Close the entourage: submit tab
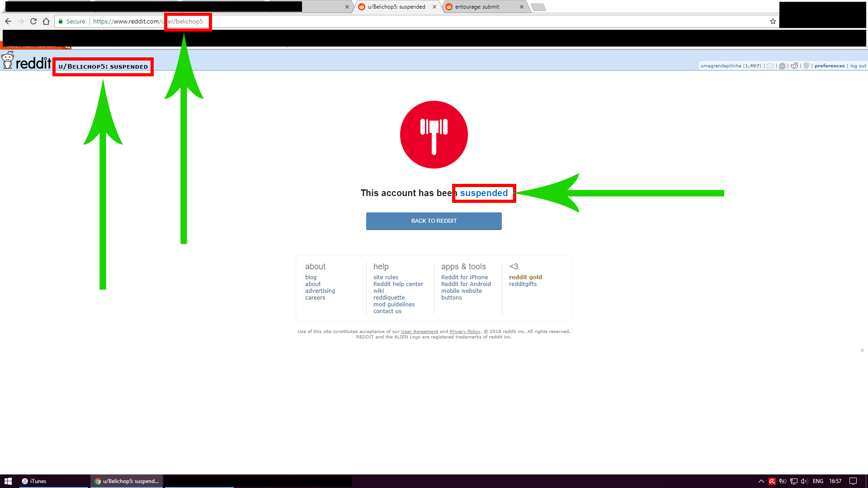868x488 pixels. [522, 7]
